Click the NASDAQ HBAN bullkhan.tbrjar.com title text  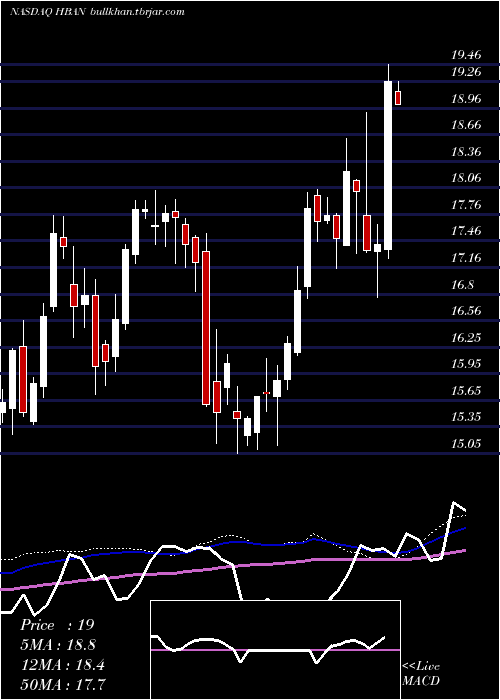pos(97,12)
